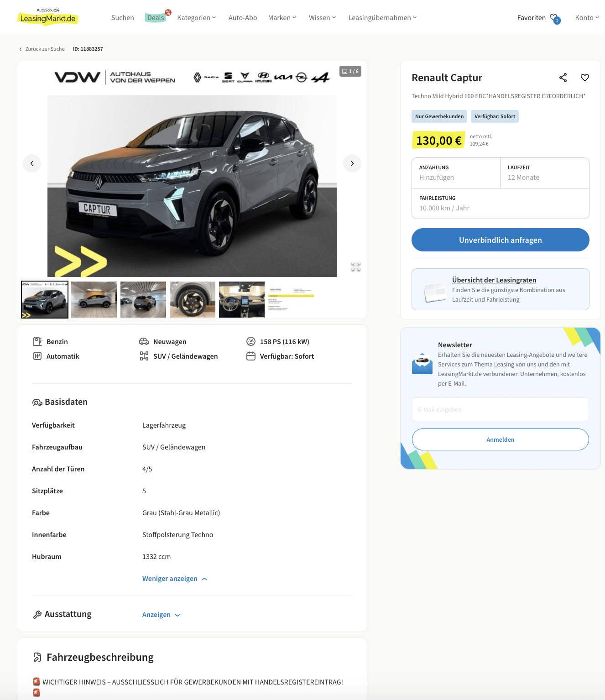The height and width of the screenshot is (700, 605).
Task: Select the wheel rim thumbnail
Action: tap(193, 299)
